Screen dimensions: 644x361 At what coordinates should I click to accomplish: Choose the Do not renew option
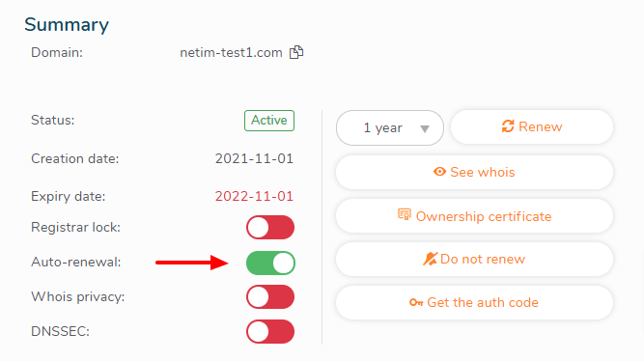coord(474,259)
